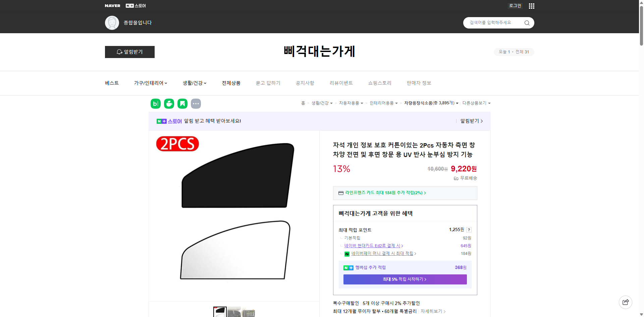This screenshot has height=317, width=644.
Task: Select the second product thumbnail
Action: (x=234, y=314)
